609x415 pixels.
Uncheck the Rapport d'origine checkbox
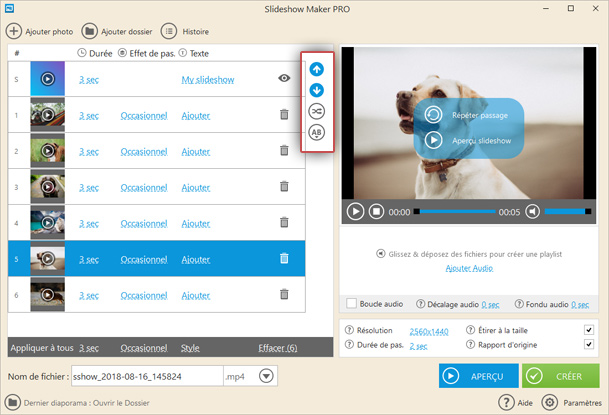[589, 344]
